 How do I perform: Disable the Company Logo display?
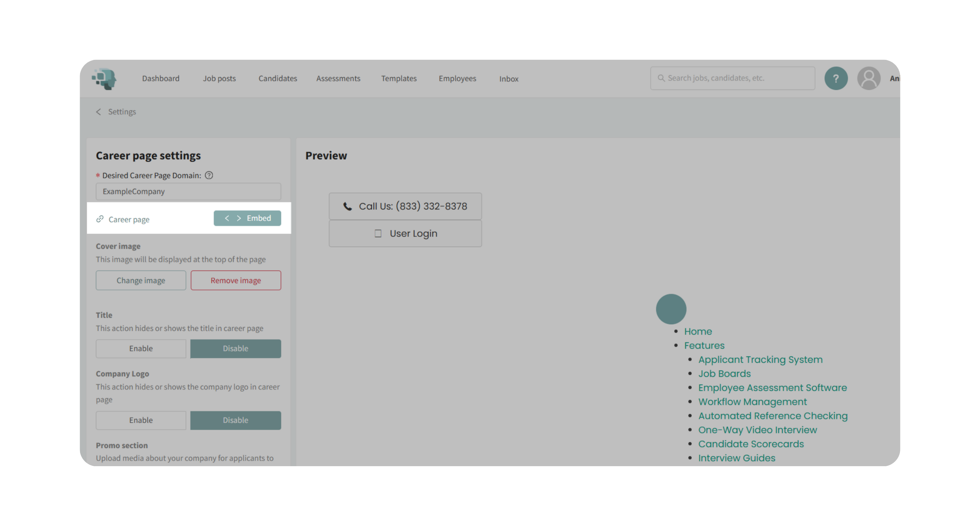pos(236,420)
